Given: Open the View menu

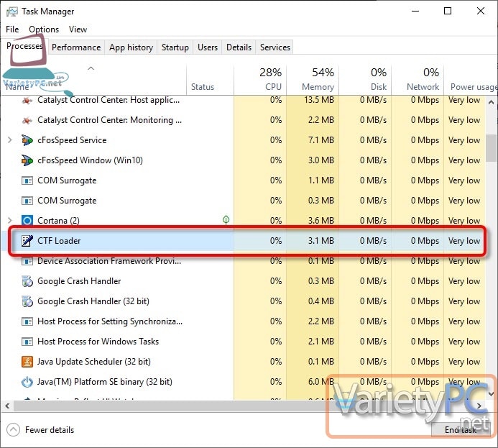Looking at the screenshot, I should tap(78, 29).
